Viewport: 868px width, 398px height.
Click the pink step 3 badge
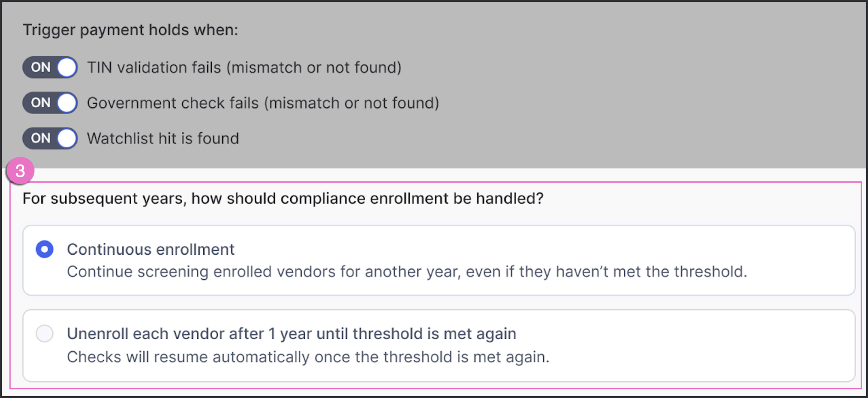click(20, 171)
